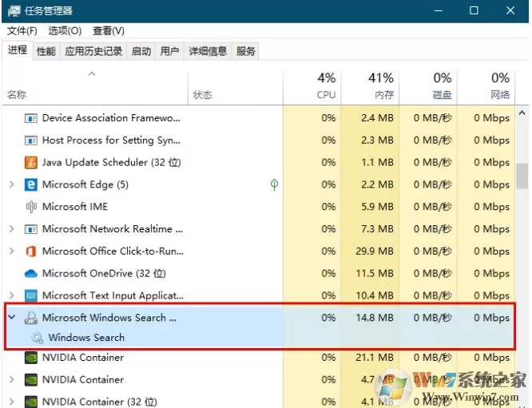Select the Microsoft OneDrive (32 位) name

point(104,273)
